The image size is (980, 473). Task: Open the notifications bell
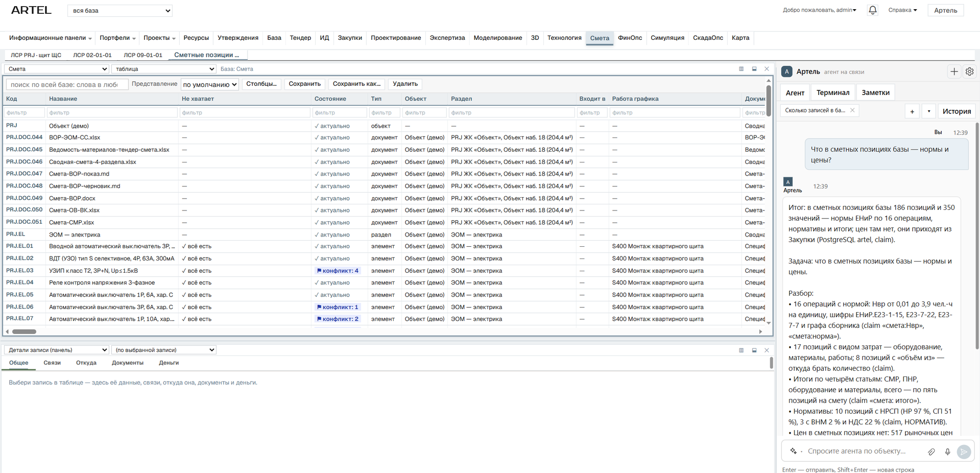click(872, 10)
